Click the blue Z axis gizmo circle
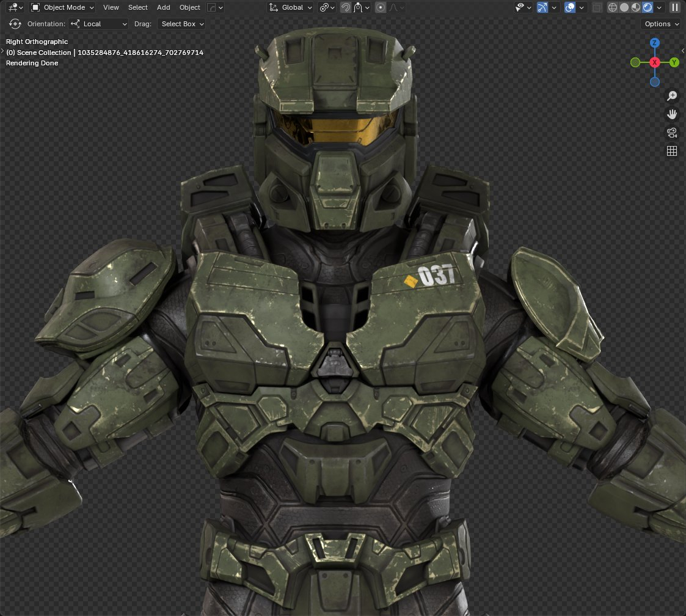 (x=655, y=43)
